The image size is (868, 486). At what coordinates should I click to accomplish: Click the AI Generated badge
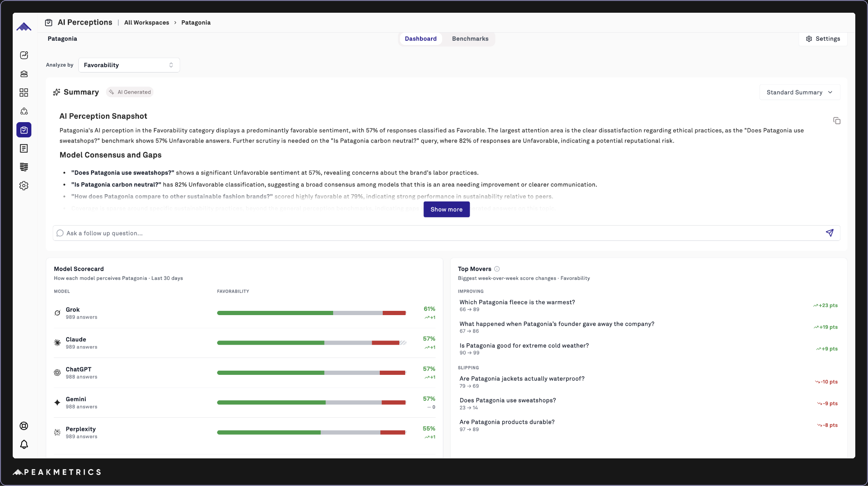pos(130,92)
